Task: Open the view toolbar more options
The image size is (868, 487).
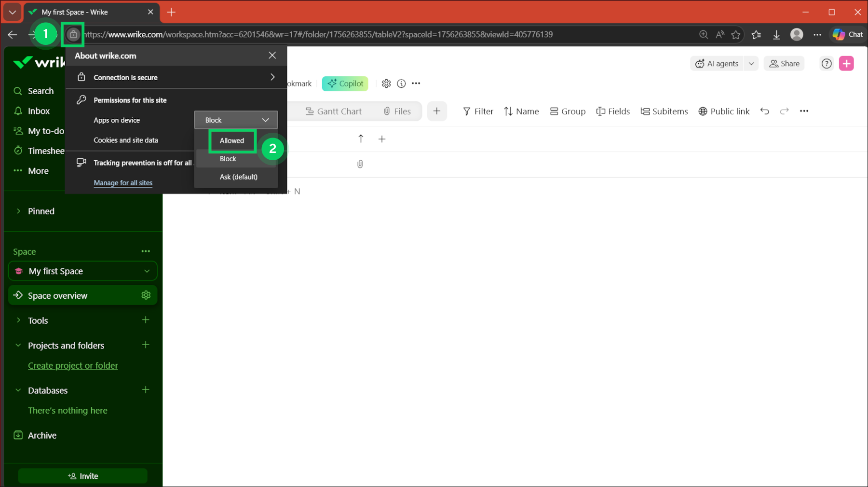Action: pyautogui.click(x=804, y=111)
